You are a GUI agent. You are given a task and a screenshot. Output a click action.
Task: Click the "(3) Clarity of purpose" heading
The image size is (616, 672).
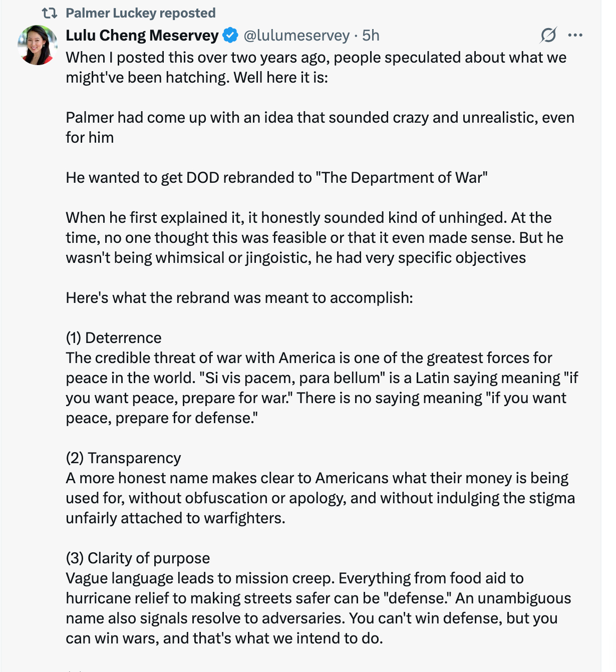tap(138, 558)
